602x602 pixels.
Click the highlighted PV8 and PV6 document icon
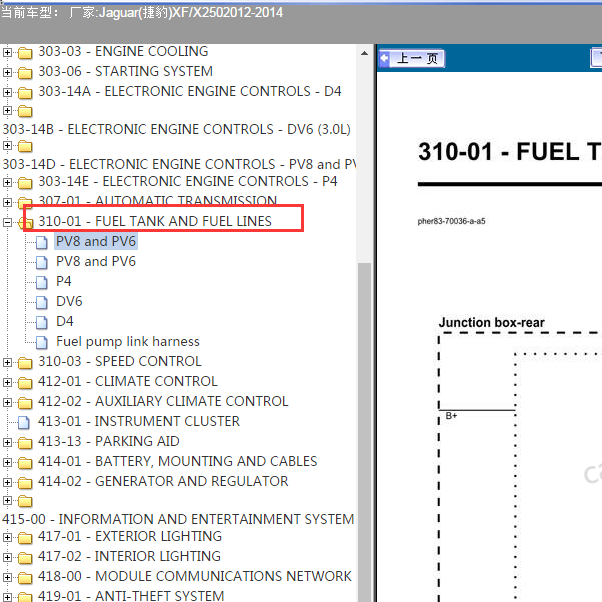click(x=41, y=242)
